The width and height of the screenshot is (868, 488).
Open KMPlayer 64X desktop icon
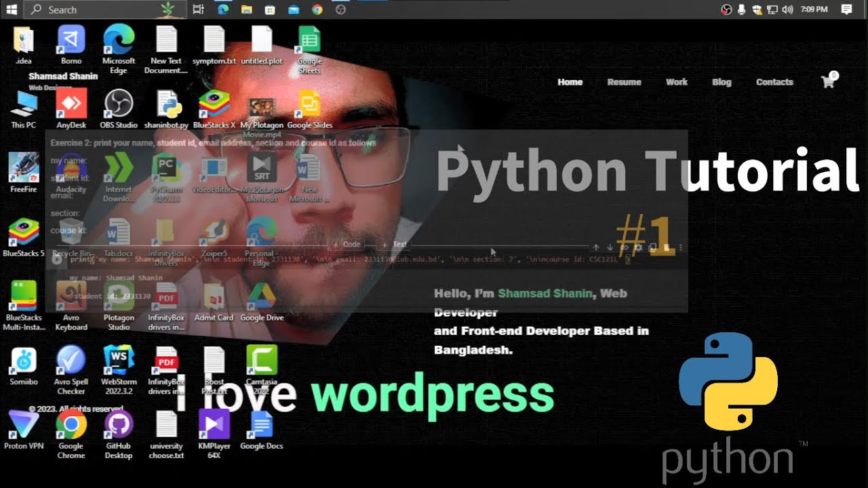[214, 434]
